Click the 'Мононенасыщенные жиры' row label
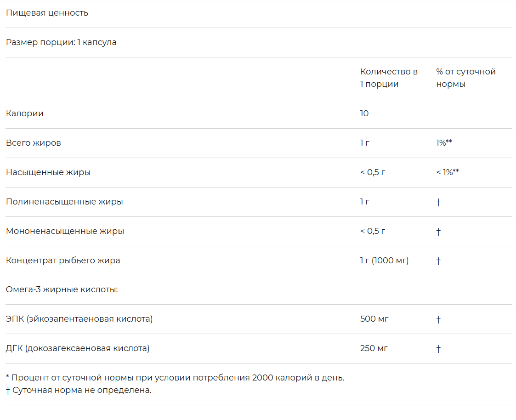Screen dimensions: 516x420 click(65, 231)
